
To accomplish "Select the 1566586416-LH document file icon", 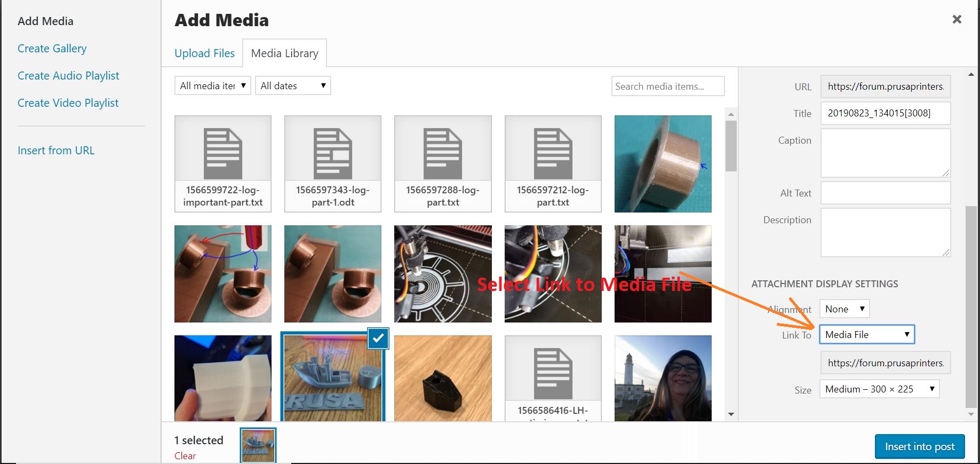I will [553, 373].
